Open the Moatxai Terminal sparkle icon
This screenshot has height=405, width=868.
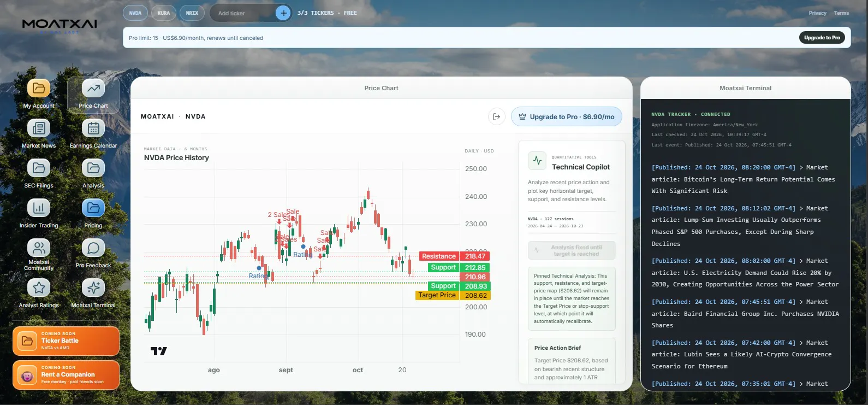point(93,287)
